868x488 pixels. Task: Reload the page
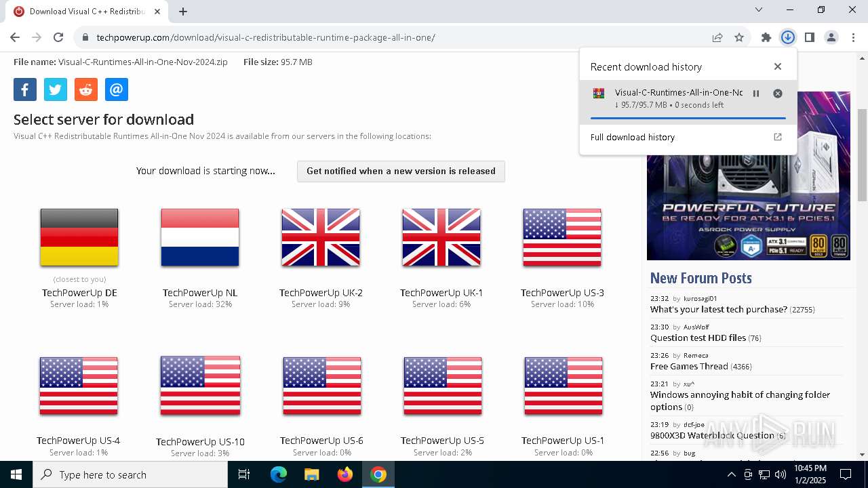coord(58,37)
